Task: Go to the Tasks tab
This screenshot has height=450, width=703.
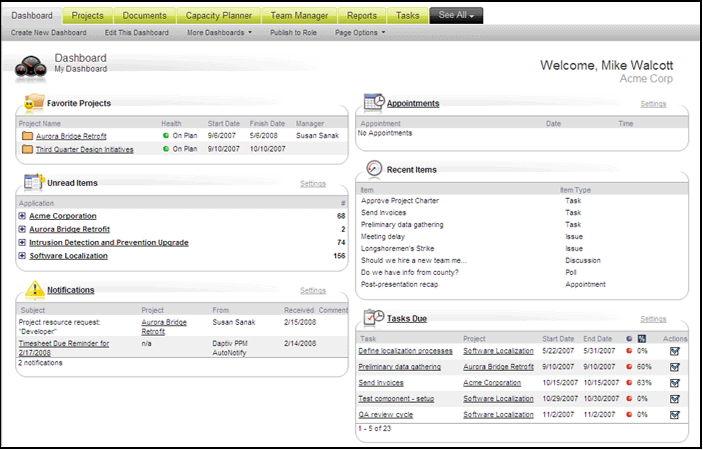Action: pos(407,16)
